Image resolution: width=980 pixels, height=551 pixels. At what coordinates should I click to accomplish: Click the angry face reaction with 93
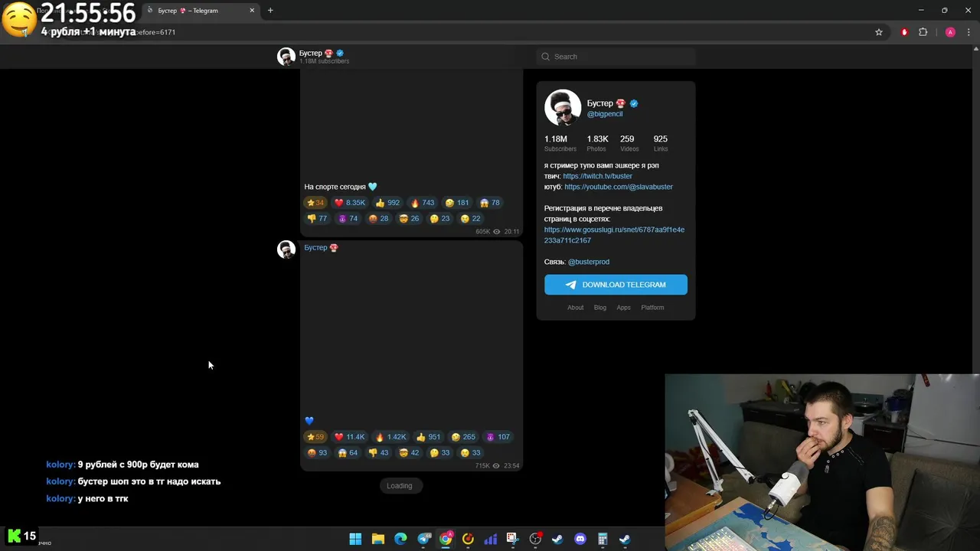[317, 453]
